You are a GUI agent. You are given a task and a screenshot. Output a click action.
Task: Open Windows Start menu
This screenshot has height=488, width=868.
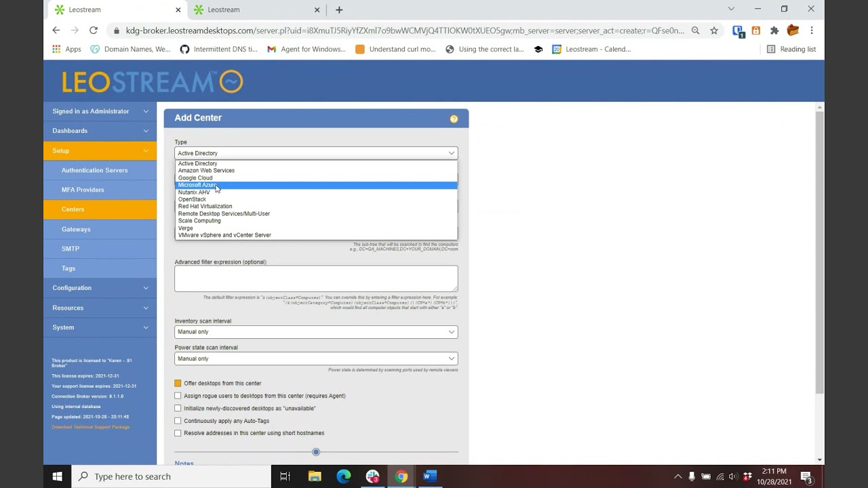(57, 476)
